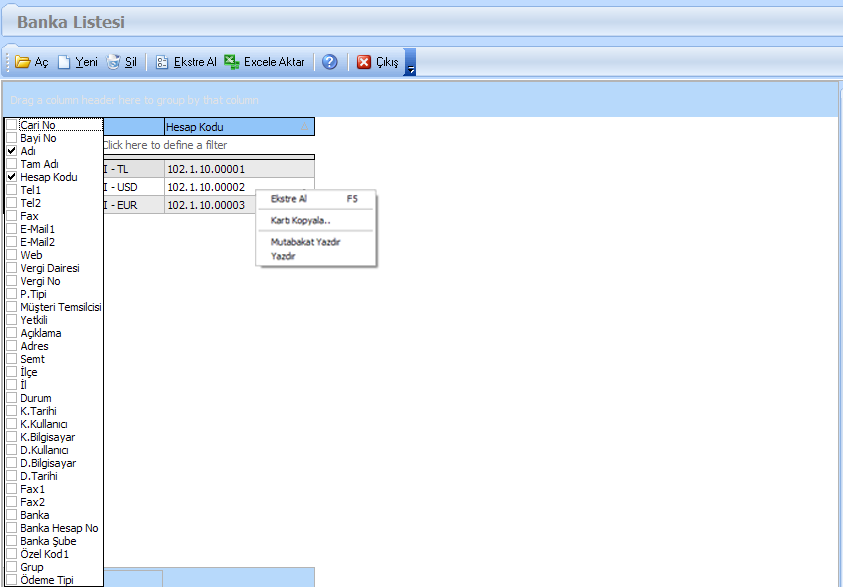Click the Sil delete icon
This screenshot has width=843, height=587.
pos(114,62)
